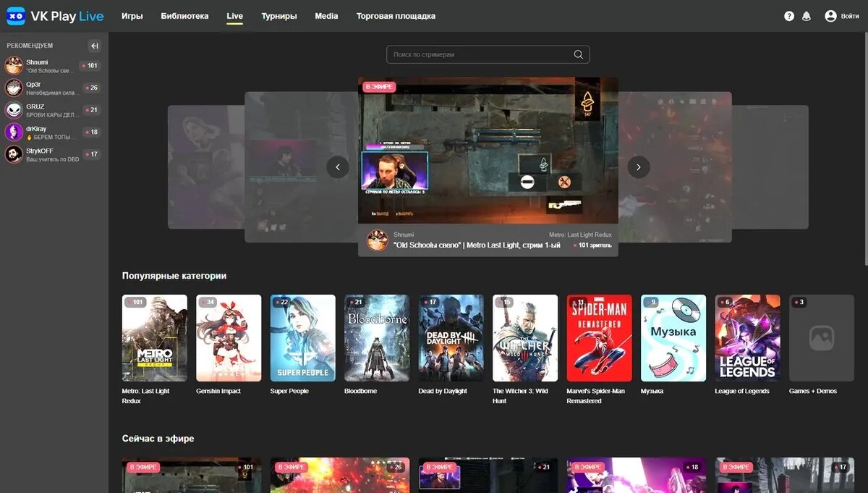
Task: Open live stream thumbnail with 17 viewers
Action: coord(785,476)
